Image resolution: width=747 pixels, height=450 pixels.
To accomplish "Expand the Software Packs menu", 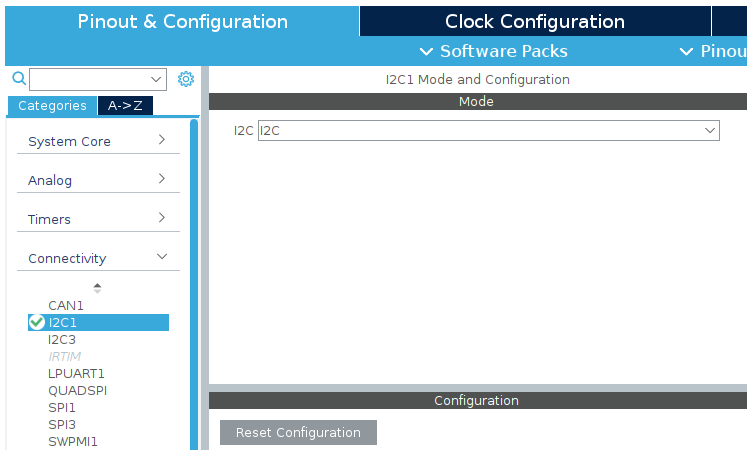I will point(494,51).
